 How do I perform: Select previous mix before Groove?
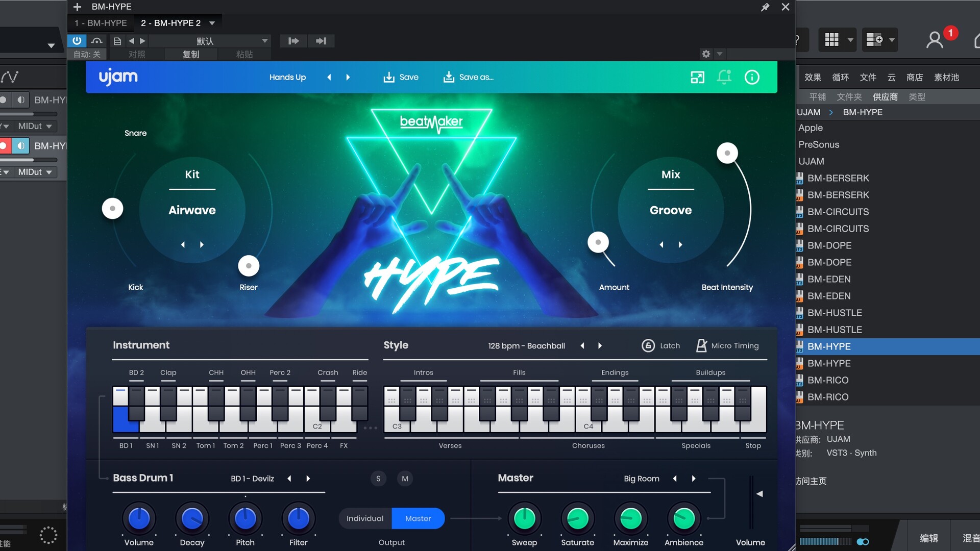pos(661,244)
